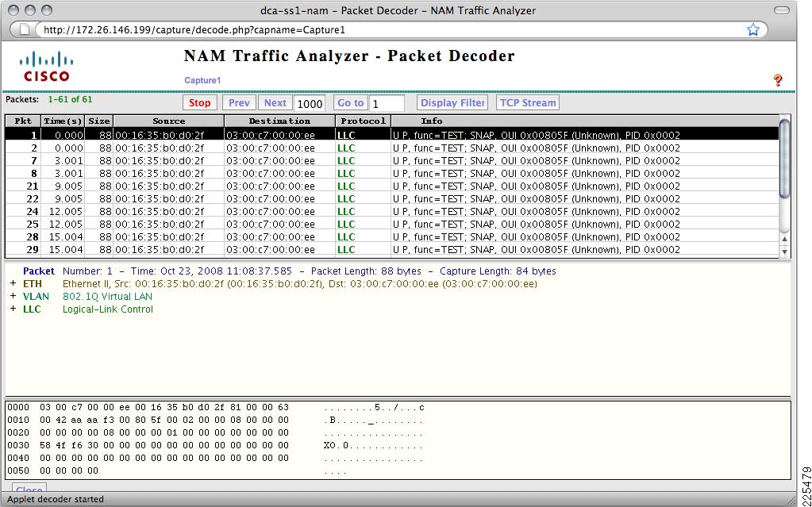Go to the Next page of packets
This screenshot has height=507, width=812.
(x=275, y=102)
